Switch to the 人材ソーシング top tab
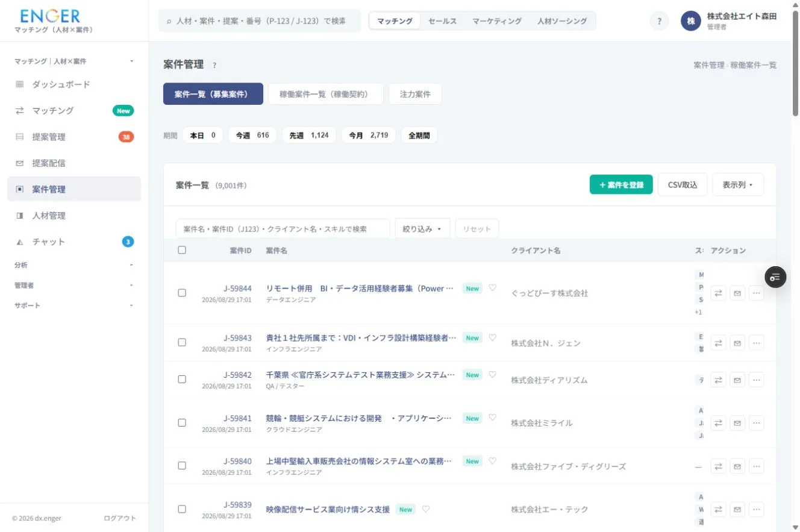This screenshot has width=800, height=532. pyautogui.click(x=562, y=21)
